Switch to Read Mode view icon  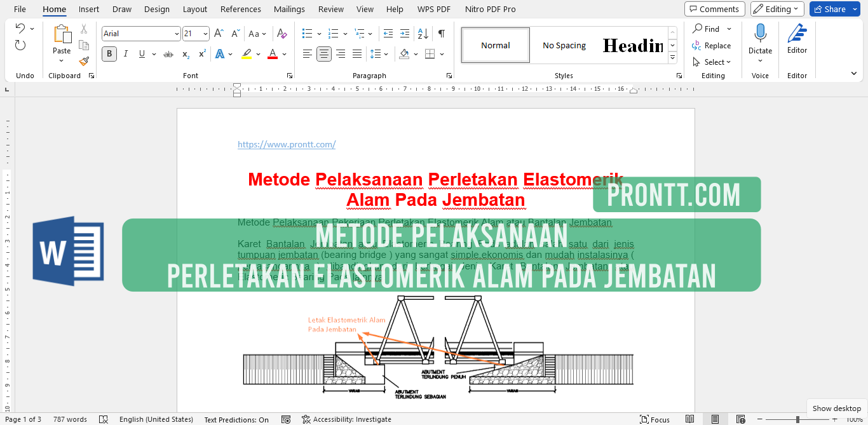coord(690,419)
